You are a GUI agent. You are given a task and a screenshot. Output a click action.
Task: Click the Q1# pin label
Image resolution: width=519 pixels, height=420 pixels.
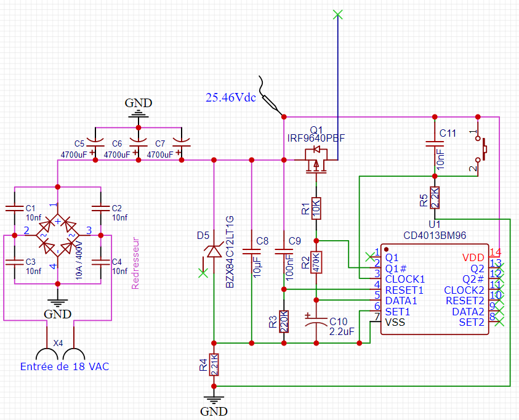(396, 269)
